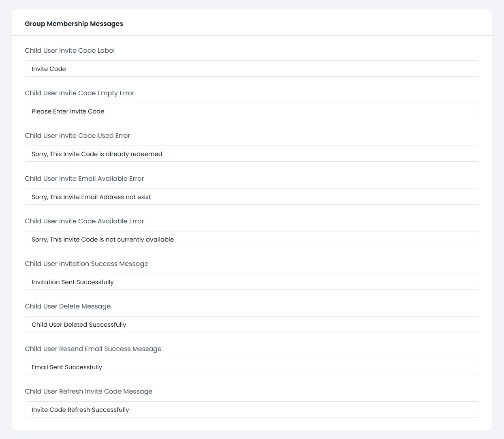Select the 'Email Sent Successfully' message field
Viewport: 504px width, 439px height.
pyautogui.click(x=251, y=367)
